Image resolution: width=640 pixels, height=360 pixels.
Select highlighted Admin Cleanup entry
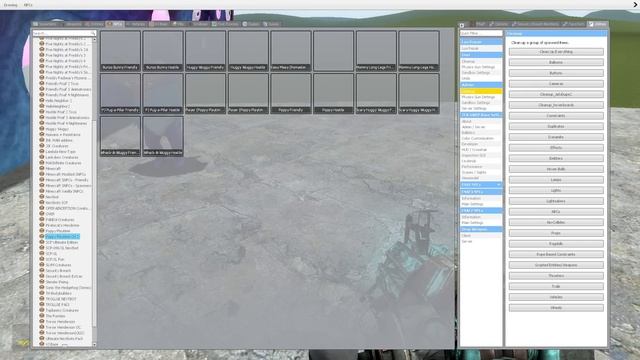[481, 91]
